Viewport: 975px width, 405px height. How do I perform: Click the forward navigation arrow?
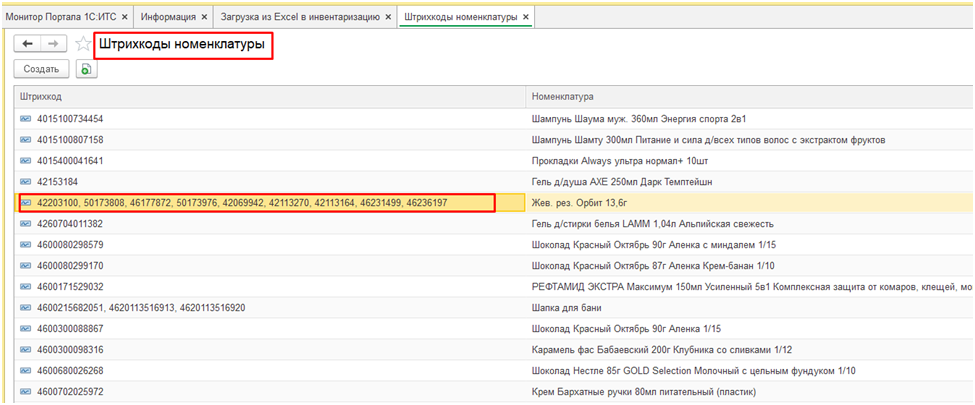point(54,44)
